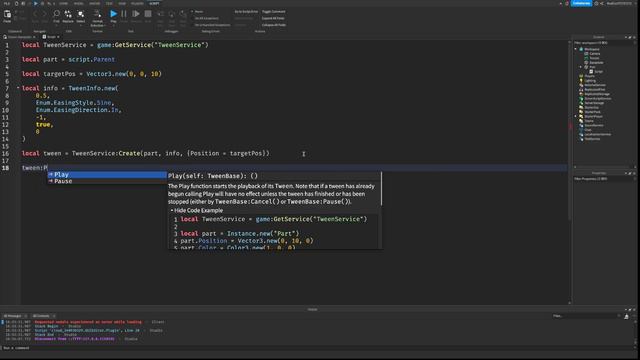Click Toggle Comment in the Actions group
Screen dimensions: 640x360
coord(273,11)
